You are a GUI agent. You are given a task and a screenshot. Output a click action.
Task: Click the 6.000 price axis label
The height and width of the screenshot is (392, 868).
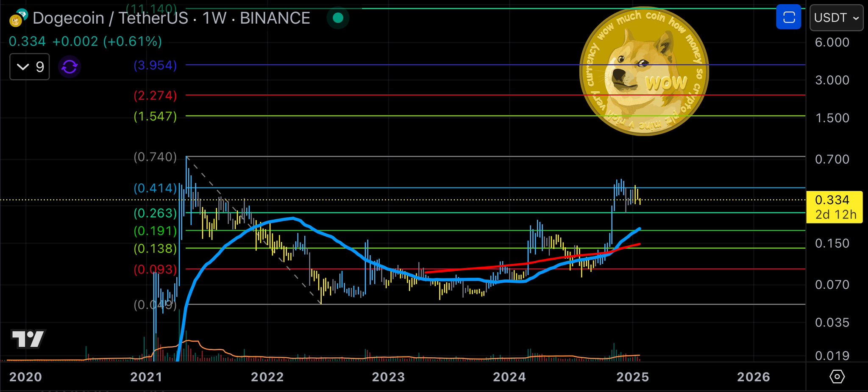click(832, 42)
